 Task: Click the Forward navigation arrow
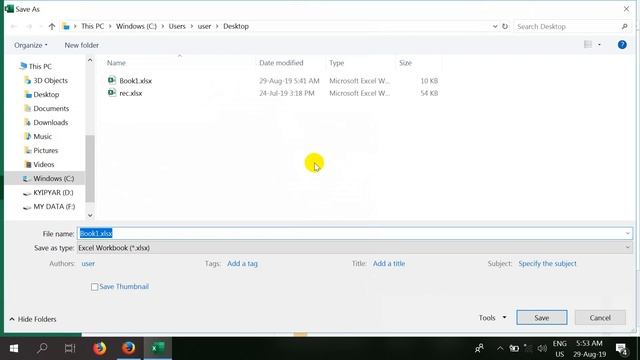[x=29, y=27]
